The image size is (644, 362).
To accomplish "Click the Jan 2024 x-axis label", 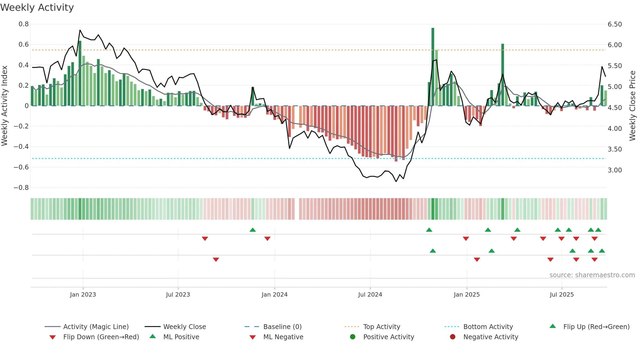I will [275, 294].
